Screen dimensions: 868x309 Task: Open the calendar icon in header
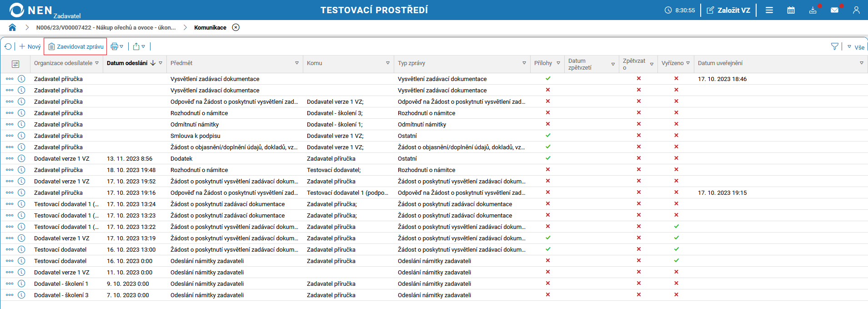[791, 10]
